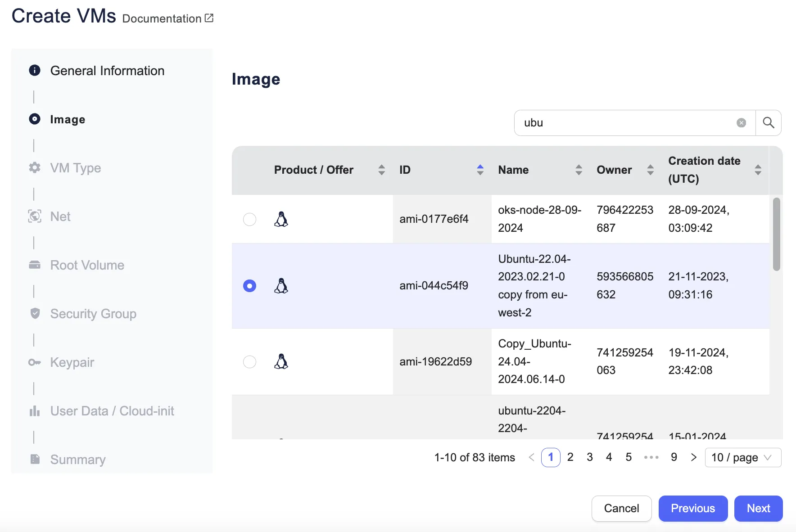Click the Net globe icon
Screen dimensions: 796x532
[35, 216]
